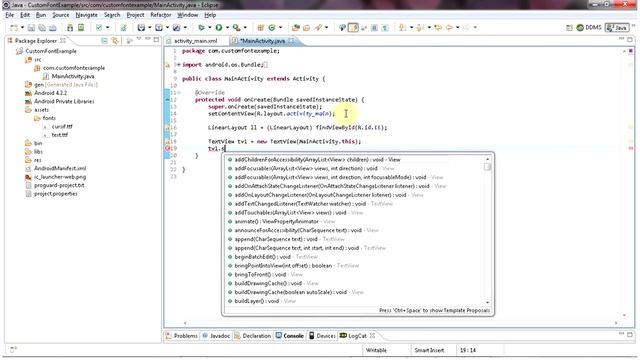Click the autocomplete list scrollbar down arrow
The height and width of the screenshot is (360, 640).
click(487, 302)
